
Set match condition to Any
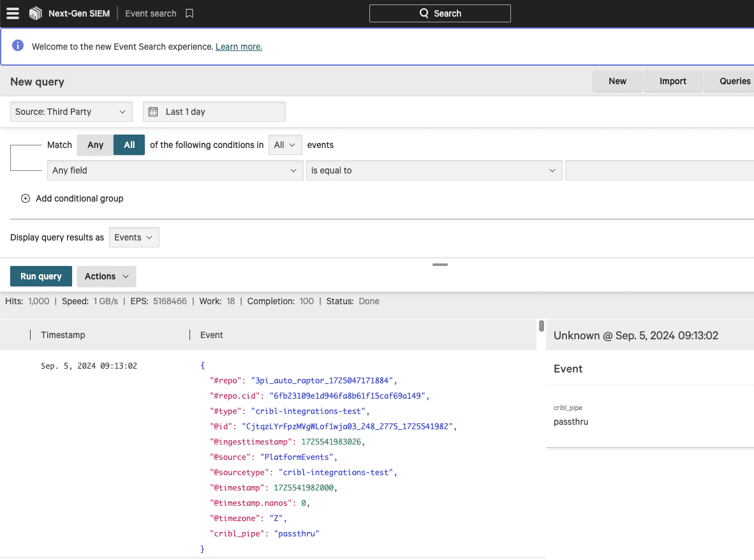(x=95, y=145)
